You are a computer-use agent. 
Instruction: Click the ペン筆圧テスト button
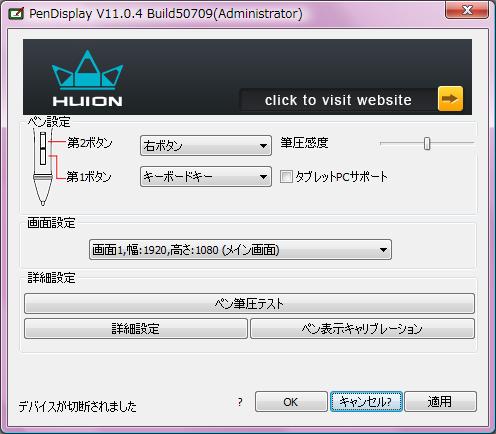click(249, 303)
